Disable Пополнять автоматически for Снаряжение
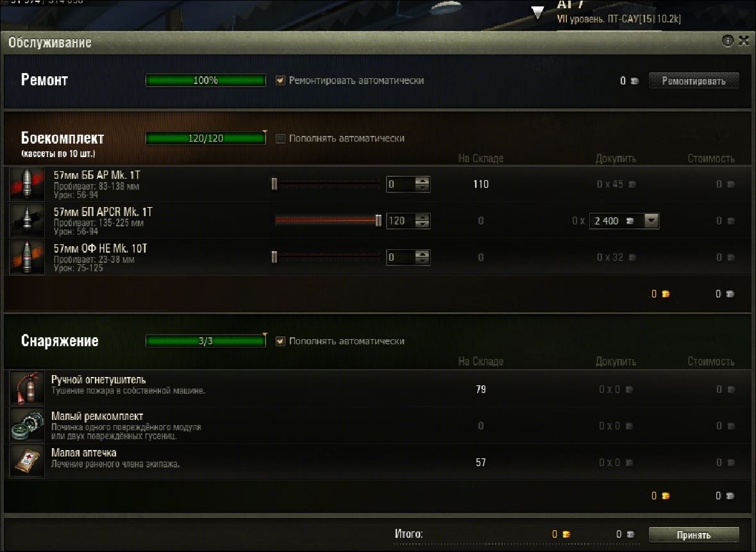 pos(280,341)
